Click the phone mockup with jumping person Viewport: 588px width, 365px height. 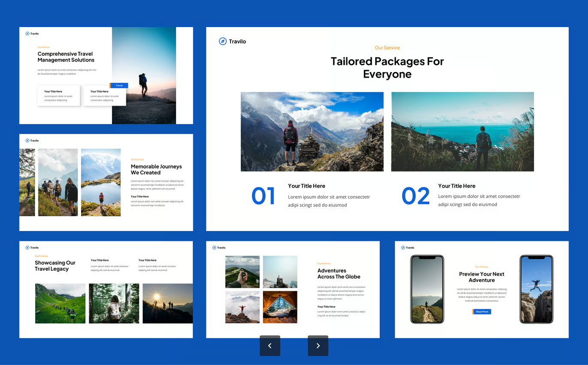pos(536,290)
